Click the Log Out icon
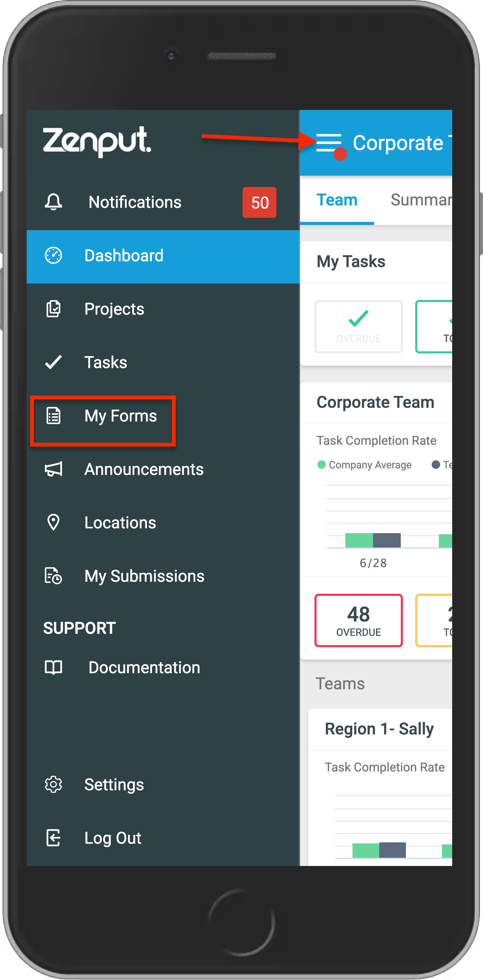 tap(53, 838)
